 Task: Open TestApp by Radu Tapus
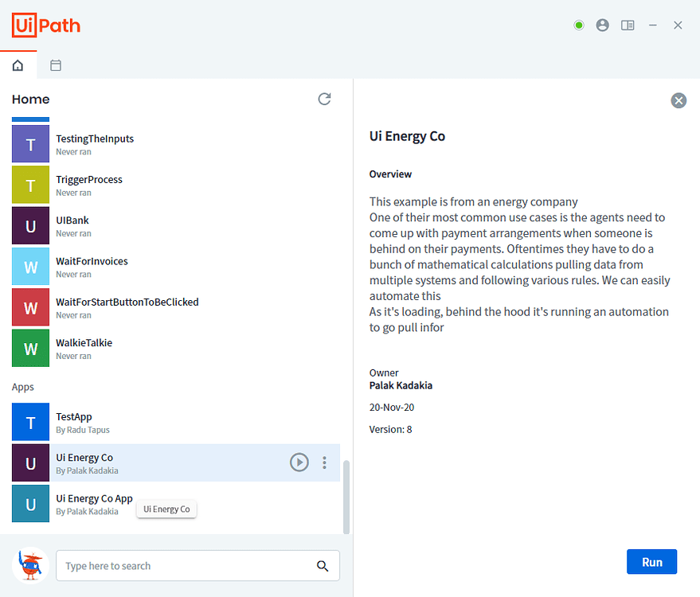(176, 422)
